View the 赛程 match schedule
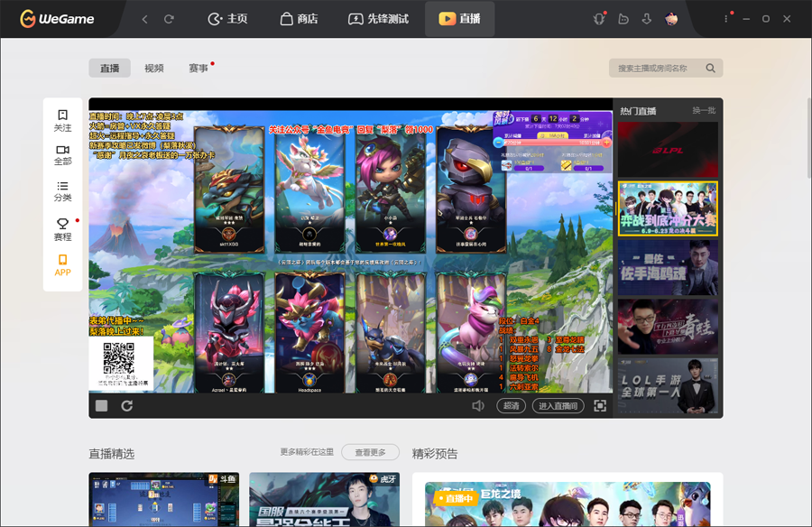The height and width of the screenshot is (527, 812). (62, 231)
